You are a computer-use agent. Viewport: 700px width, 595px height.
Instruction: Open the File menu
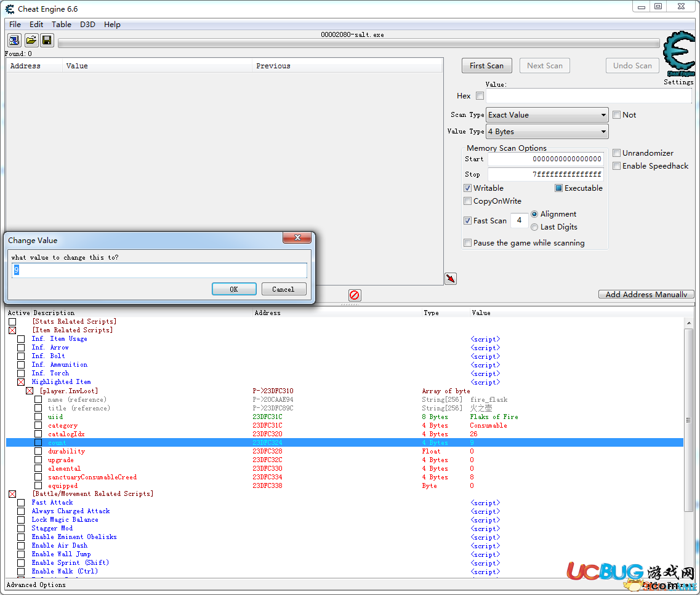(x=15, y=25)
